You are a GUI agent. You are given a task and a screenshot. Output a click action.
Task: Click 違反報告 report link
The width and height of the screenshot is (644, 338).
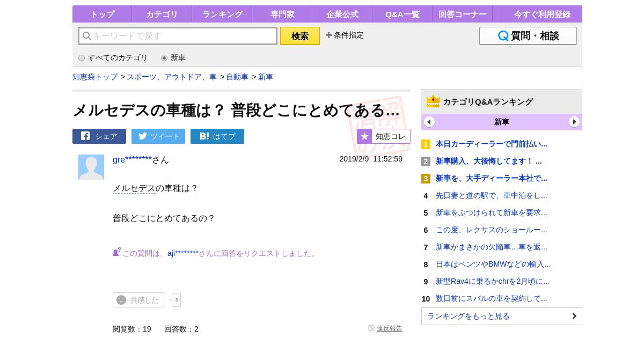tap(390, 328)
